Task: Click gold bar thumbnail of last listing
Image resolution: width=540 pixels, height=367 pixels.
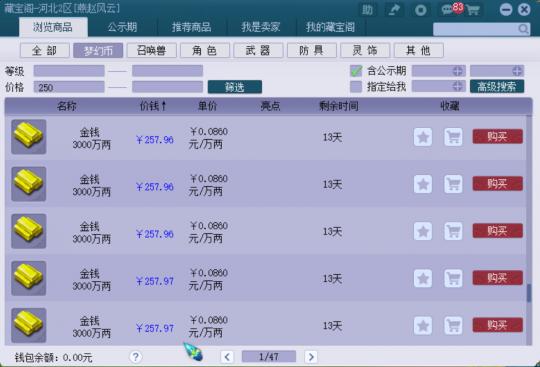Action: [x=29, y=325]
